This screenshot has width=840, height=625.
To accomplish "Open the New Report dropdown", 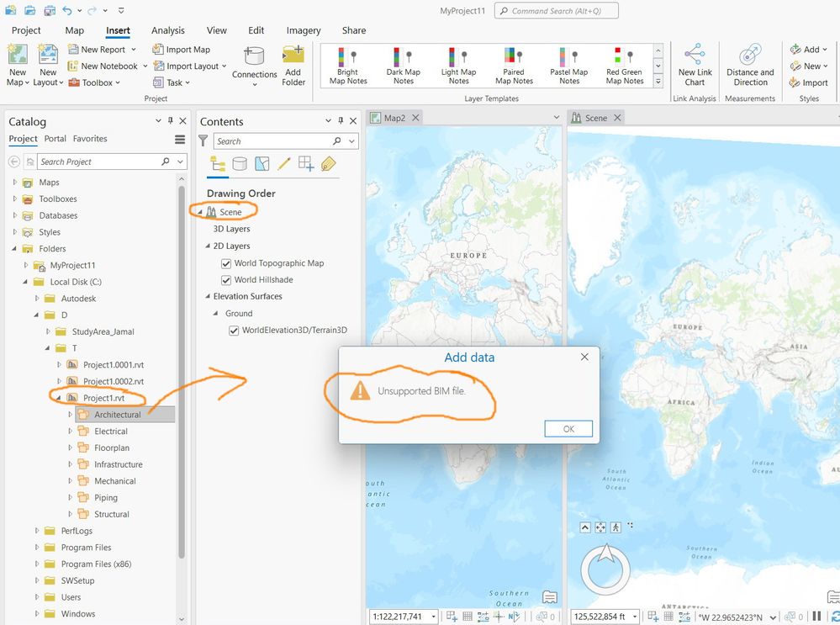I will click(x=134, y=50).
